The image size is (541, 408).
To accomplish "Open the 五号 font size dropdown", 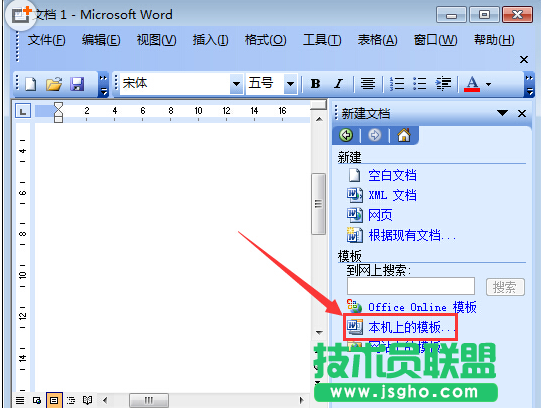I will pyautogui.click(x=291, y=84).
